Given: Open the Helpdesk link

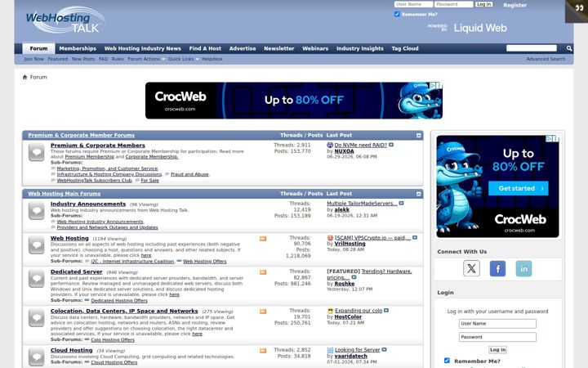Looking at the screenshot, I should coord(212,59).
